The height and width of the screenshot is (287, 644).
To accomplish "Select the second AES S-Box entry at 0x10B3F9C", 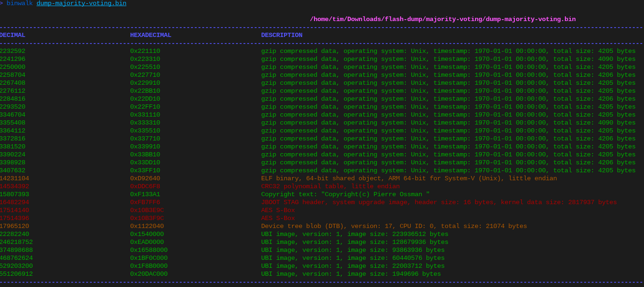I will [276, 218].
